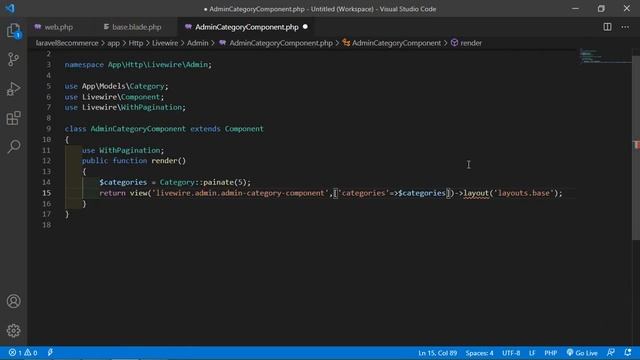Split the editor to the right
640x360 pixels.
(x=607, y=27)
